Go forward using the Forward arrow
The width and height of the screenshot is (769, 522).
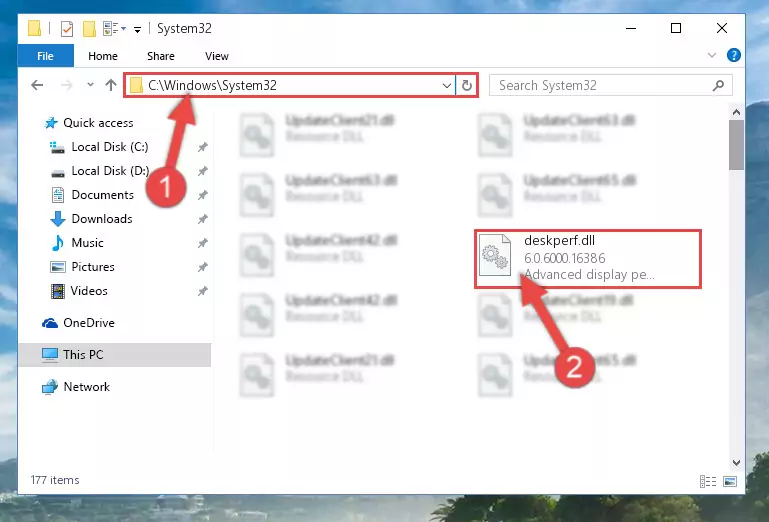click(66, 85)
